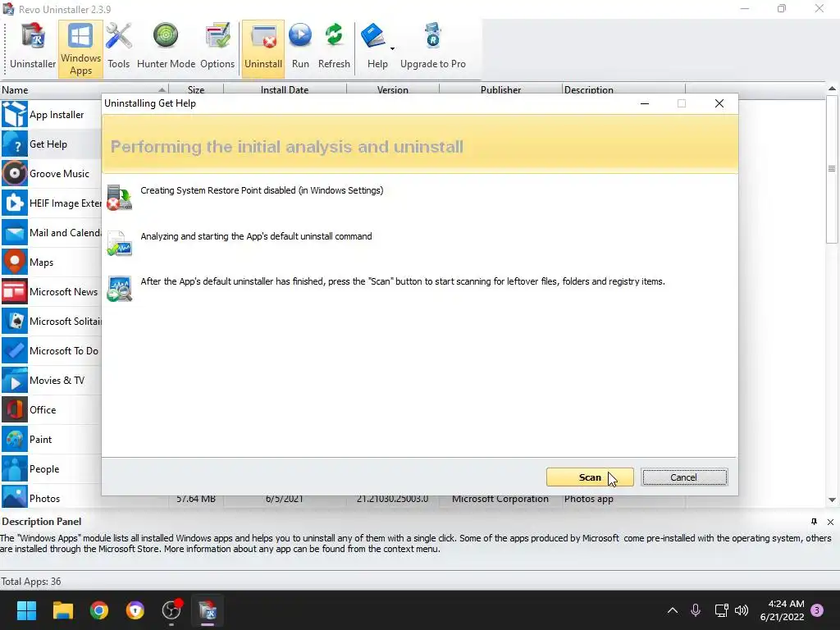The width and height of the screenshot is (840, 630).
Task: Sort by Publisher column header
Action: (500, 89)
